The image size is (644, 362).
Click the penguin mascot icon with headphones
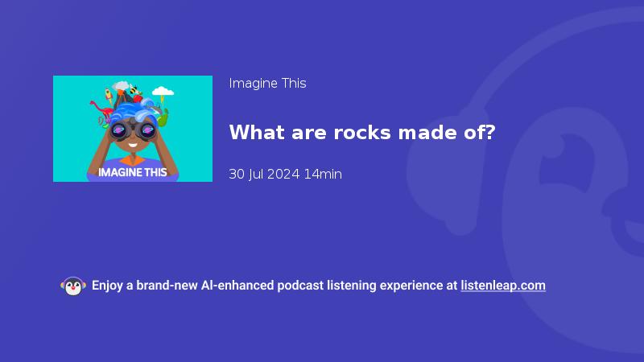[x=73, y=286]
